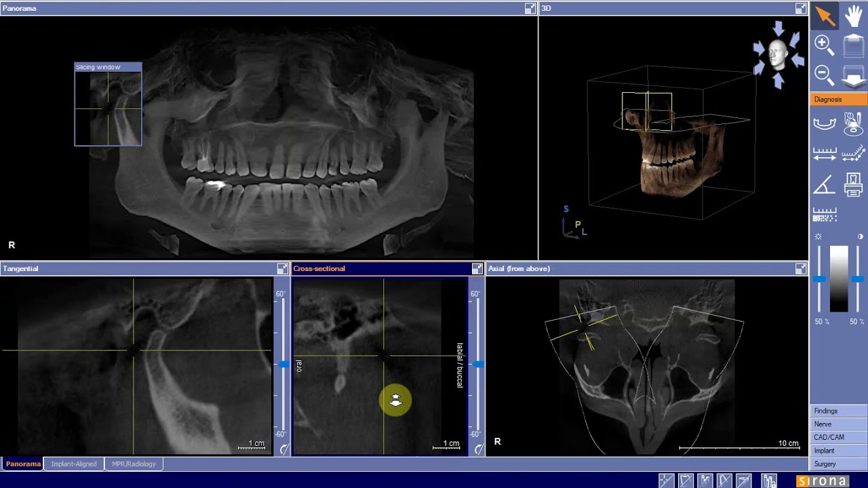Click the Slicing window thumbnail

[x=108, y=104]
